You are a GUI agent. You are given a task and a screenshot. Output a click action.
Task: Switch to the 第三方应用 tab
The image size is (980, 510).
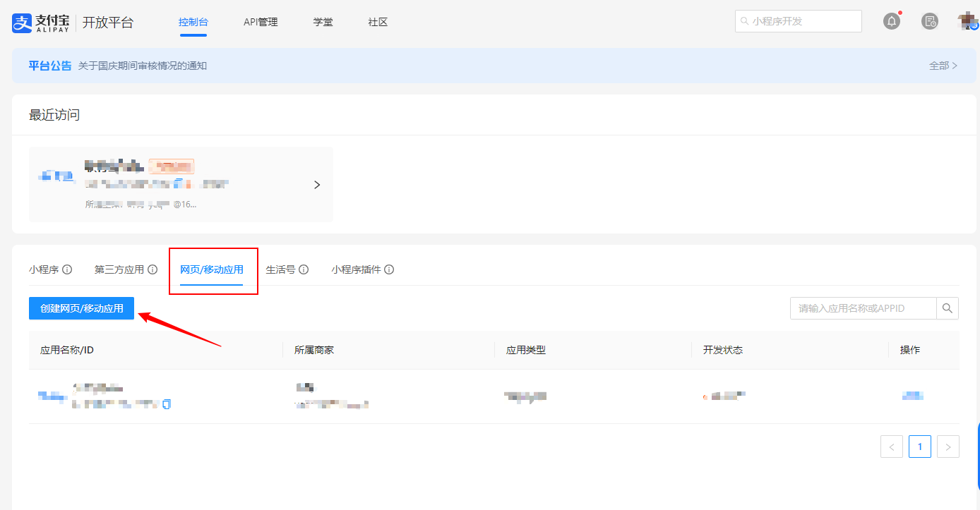119,269
